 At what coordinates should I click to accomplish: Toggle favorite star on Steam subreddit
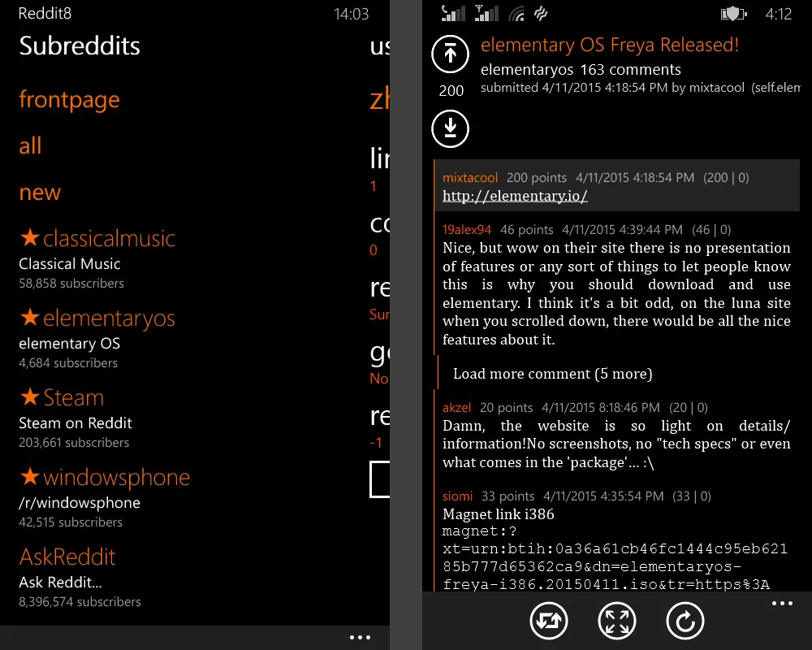[30, 397]
